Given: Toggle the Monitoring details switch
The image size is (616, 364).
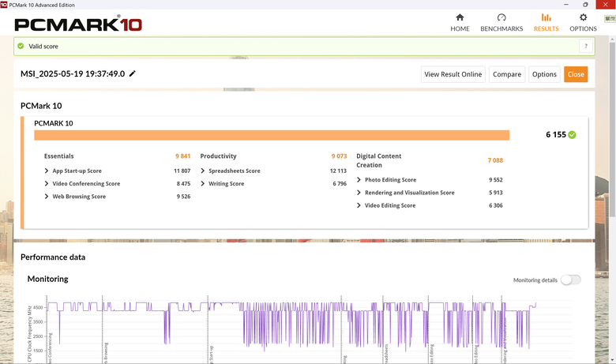Looking at the screenshot, I should pyautogui.click(x=570, y=280).
